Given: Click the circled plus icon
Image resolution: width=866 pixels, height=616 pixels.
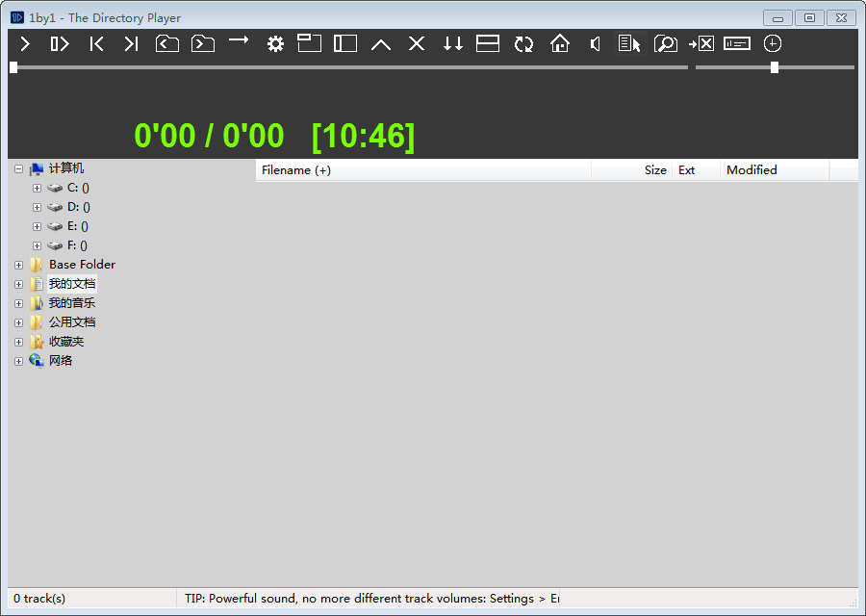Looking at the screenshot, I should (x=772, y=43).
